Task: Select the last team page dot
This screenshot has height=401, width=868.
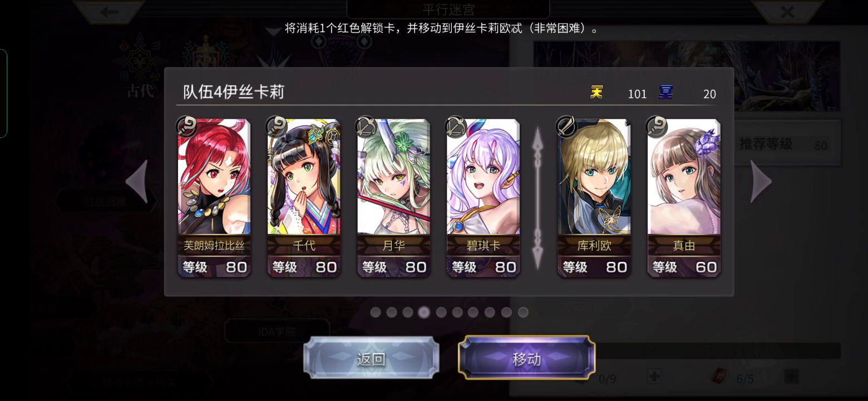Action: point(523,312)
